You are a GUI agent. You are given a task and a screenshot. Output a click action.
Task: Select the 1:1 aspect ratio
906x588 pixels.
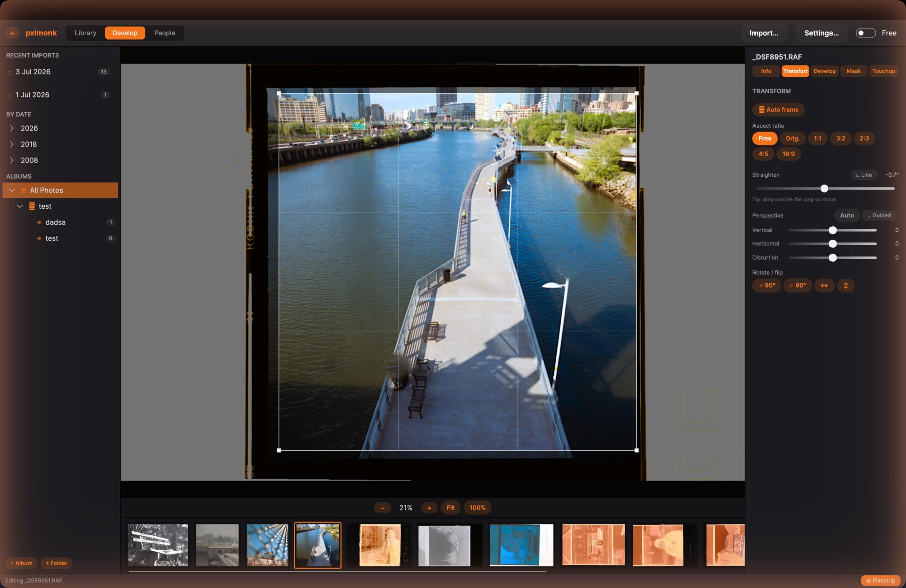[x=817, y=138]
